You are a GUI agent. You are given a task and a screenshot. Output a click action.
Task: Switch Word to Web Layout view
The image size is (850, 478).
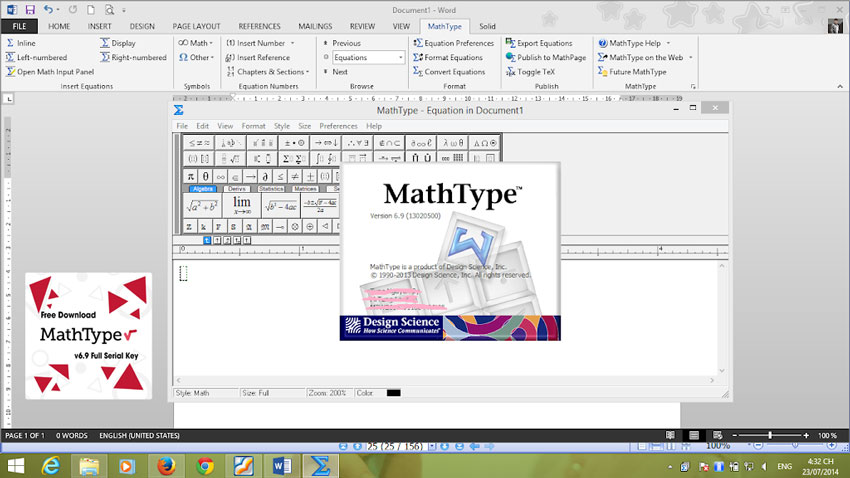[717, 435]
